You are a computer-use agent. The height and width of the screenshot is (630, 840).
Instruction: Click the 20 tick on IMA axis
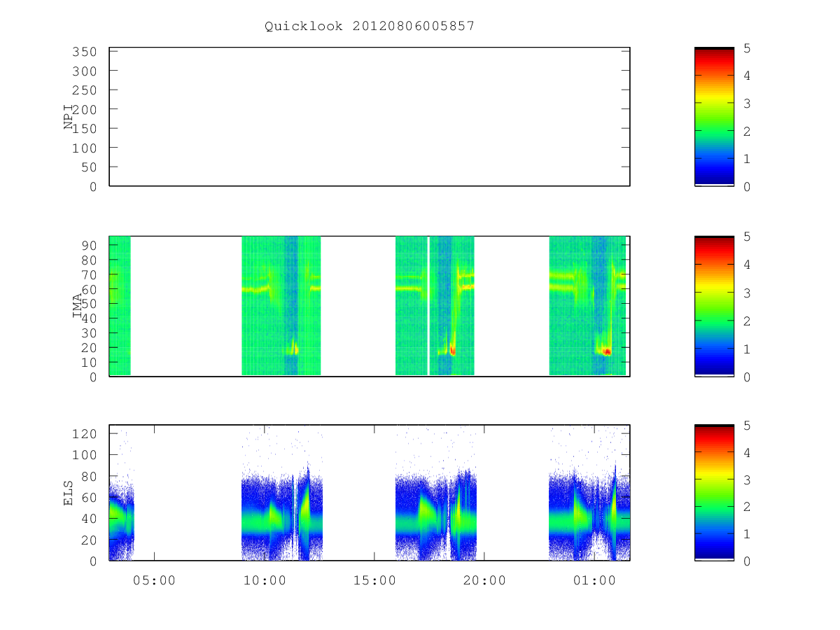(88, 347)
